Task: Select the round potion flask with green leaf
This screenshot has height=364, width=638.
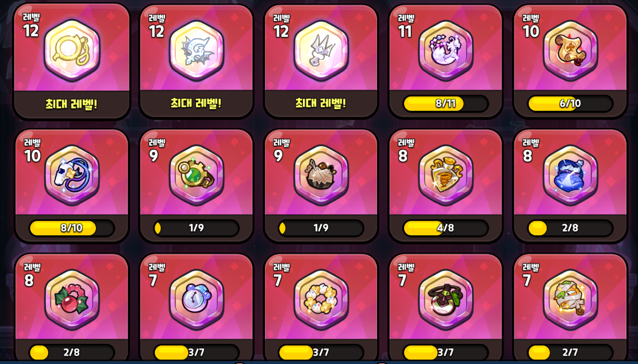Action: [x=445, y=300]
